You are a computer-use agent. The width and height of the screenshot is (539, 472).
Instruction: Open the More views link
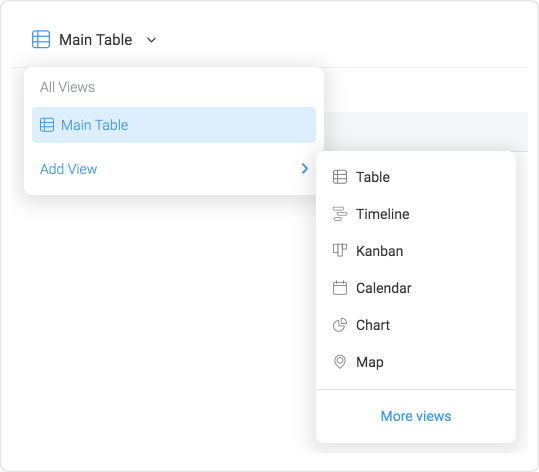[416, 416]
